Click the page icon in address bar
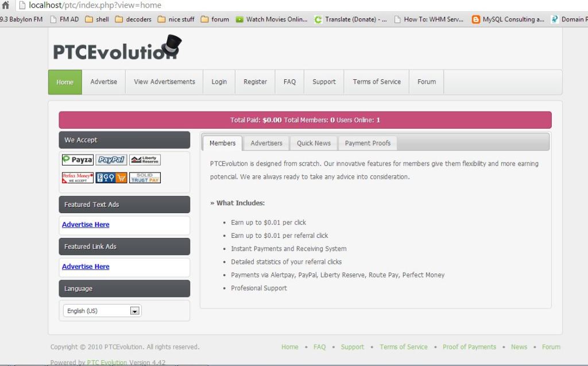The width and height of the screenshot is (588, 366). 22,5
